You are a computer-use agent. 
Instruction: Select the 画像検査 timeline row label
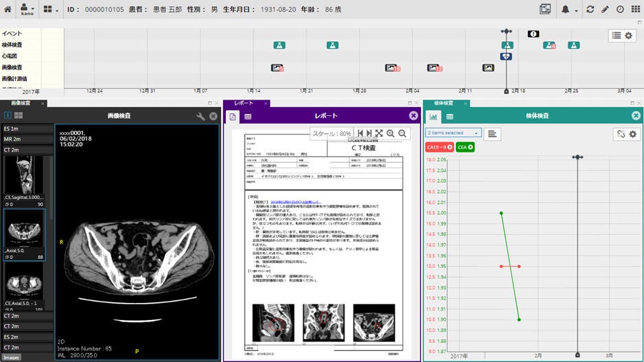pyautogui.click(x=12, y=67)
